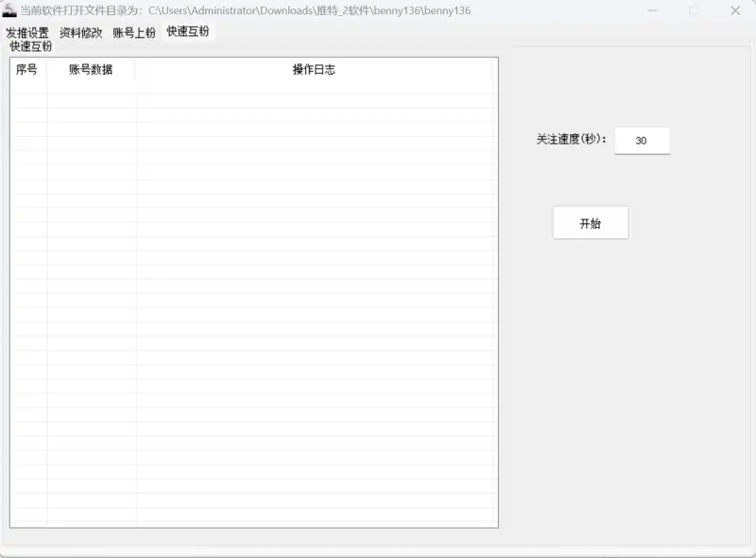Viewport: 756px width, 558px height.
Task: Click inside the operation log area
Action: (318, 236)
